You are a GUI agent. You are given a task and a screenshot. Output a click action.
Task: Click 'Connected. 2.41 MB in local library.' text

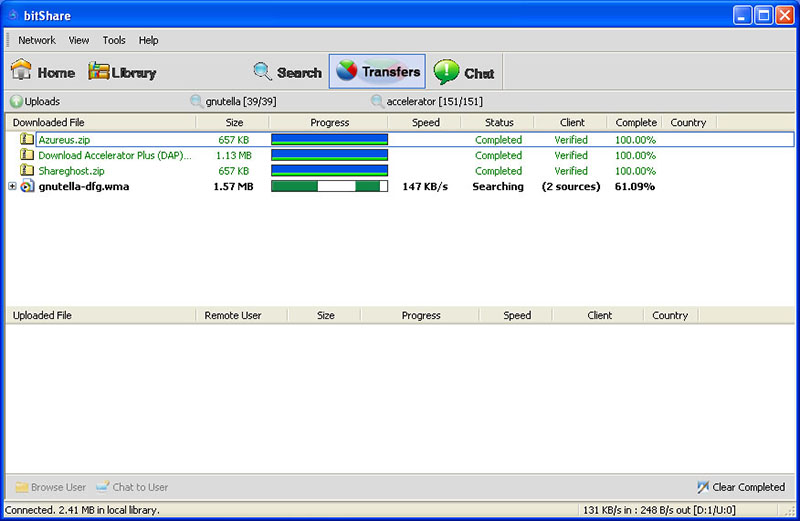click(82, 510)
